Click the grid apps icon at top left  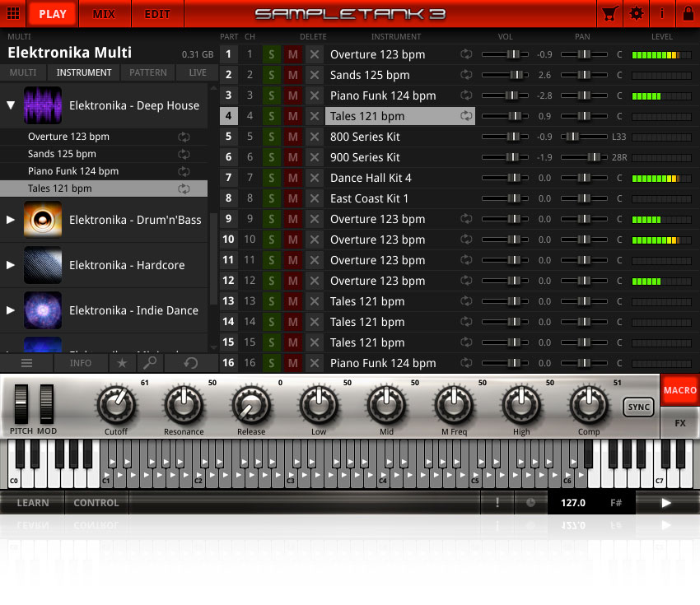(x=12, y=13)
